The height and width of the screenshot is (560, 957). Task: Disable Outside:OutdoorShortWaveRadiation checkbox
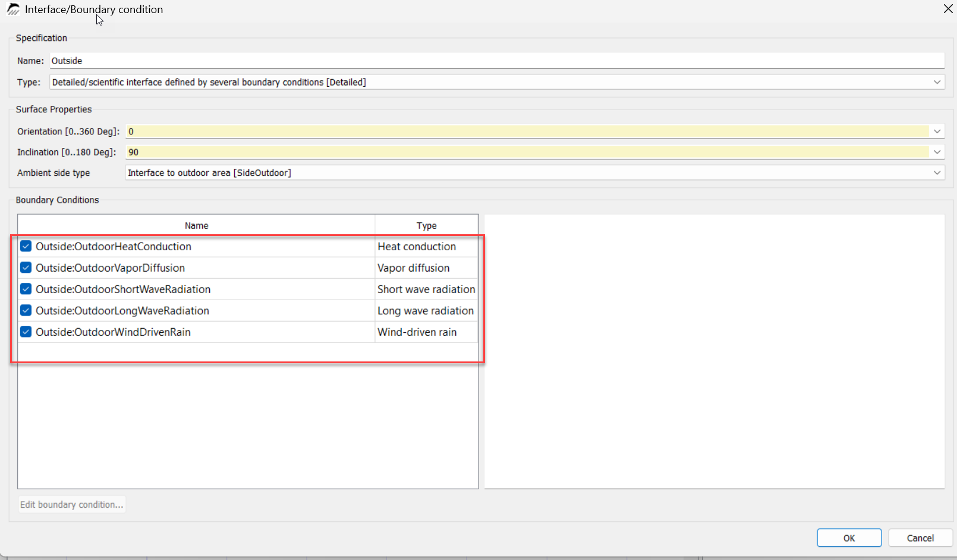pos(26,289)
